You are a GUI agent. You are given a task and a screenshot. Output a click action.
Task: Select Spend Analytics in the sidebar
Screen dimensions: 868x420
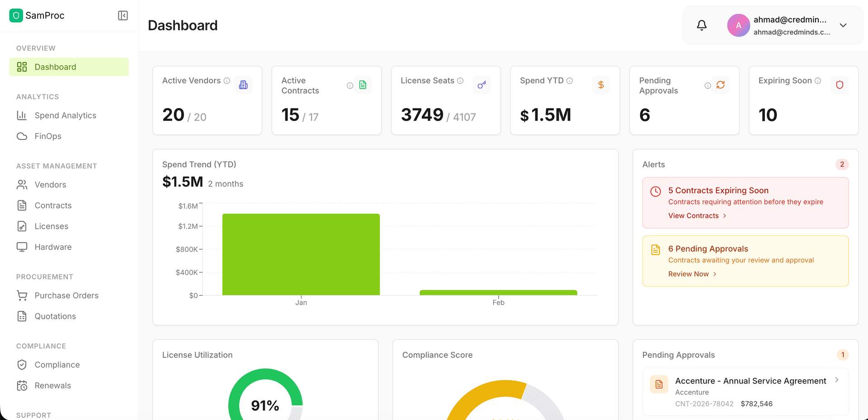tap(66, 115)
